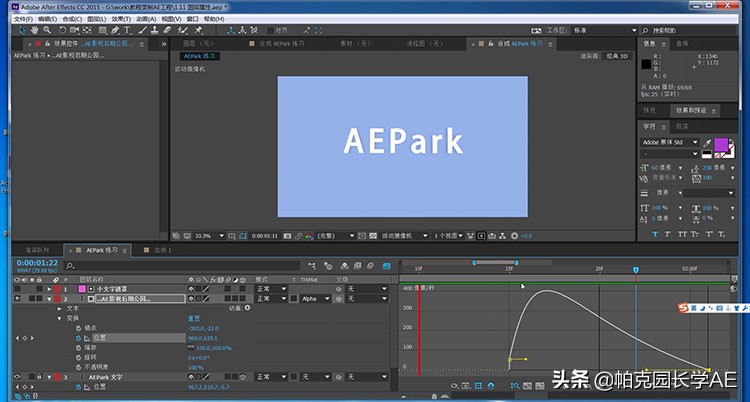Click the viewer timecode 0:00:01:11

[265, 236]
